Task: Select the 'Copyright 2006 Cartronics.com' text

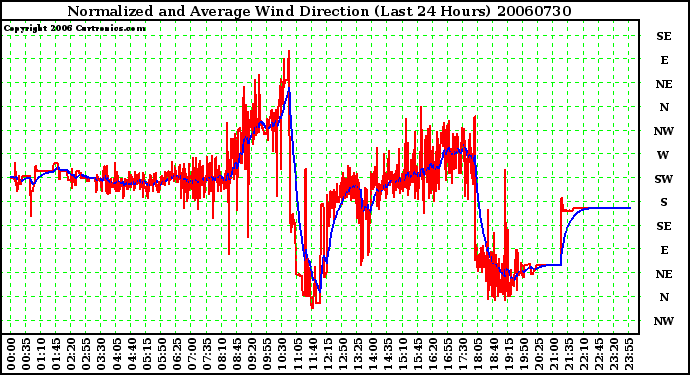Action: [x=75, y=28]
